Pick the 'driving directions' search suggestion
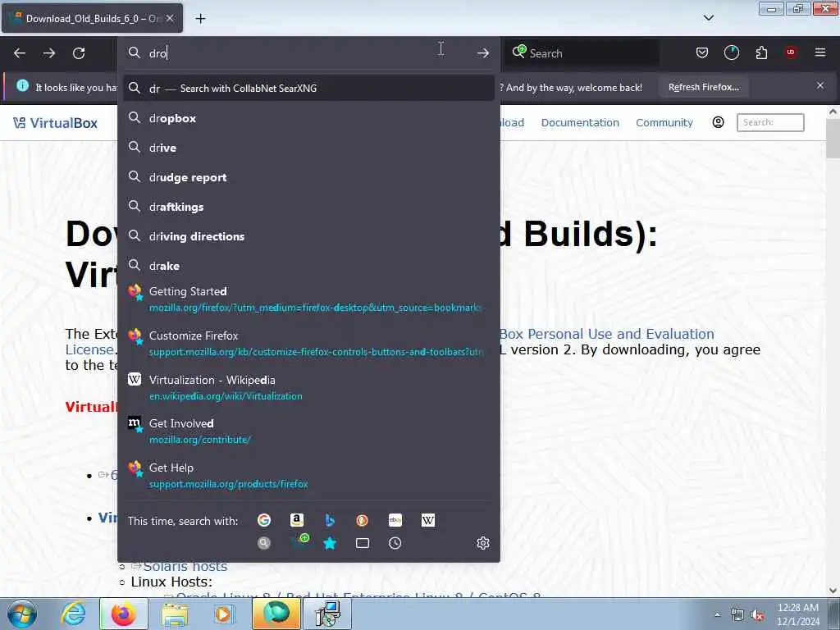Screen dimensions: 840x630 pos(308,236)
